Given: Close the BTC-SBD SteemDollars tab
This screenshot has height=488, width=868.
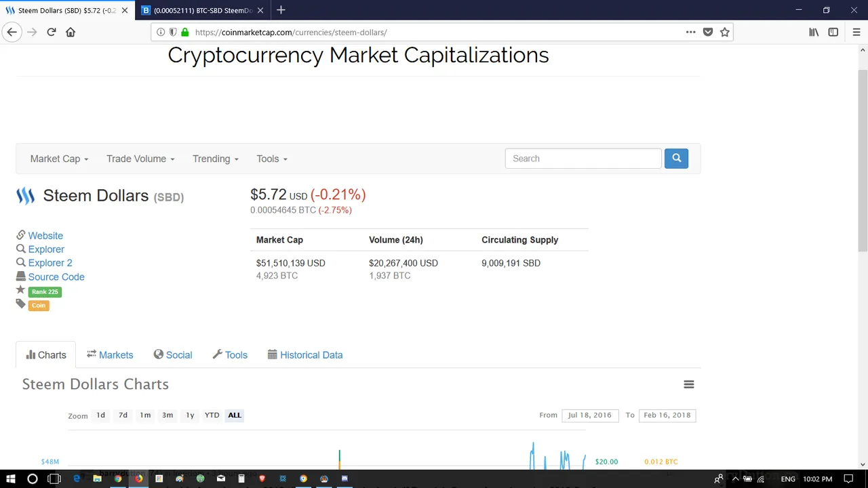Looking at the screenshot, I should pyautogui.click(x=260, y=10).
